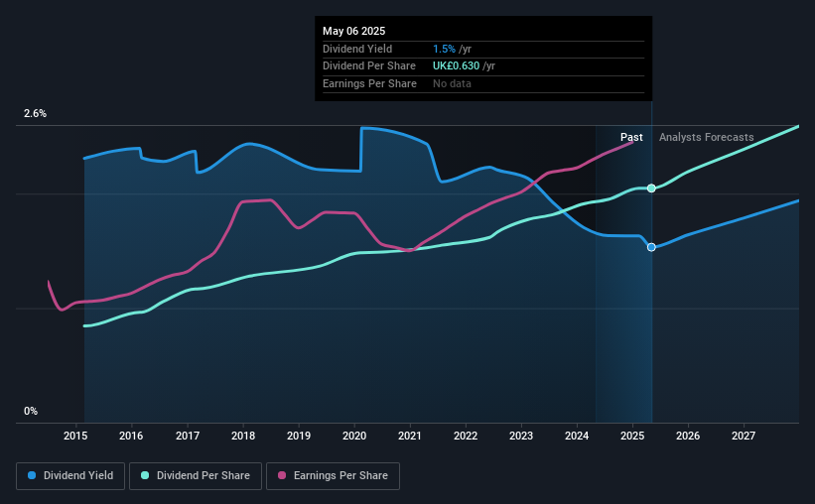815x504 pixels.
Task: Click the Dividend Yield data point marker
Action: point(651,247)
